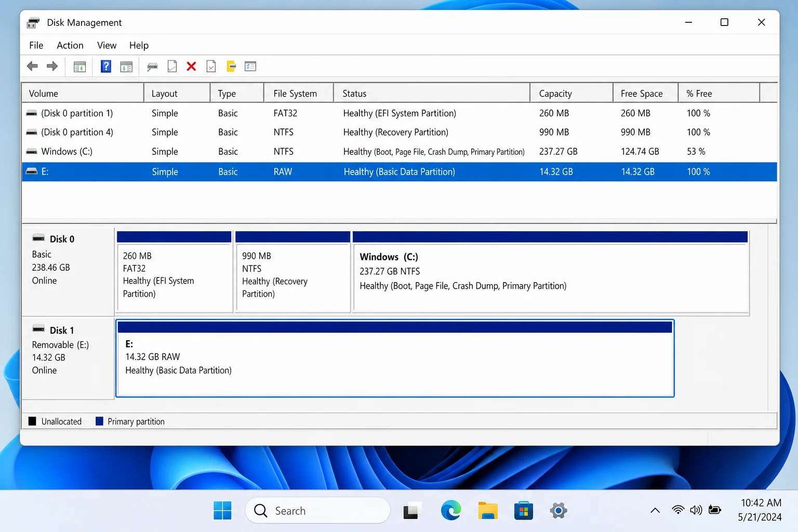Open Task View from the taskbar
The image size is (798, 532).
pyautogui.click(x=411, y=511)
